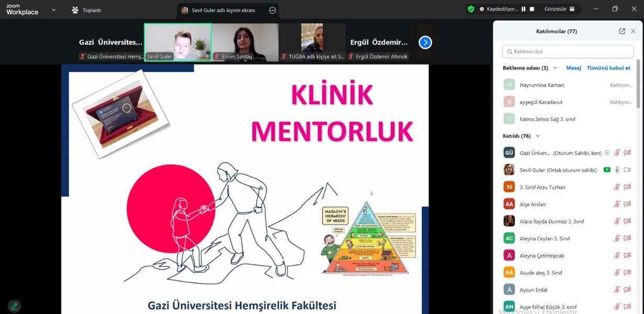Image resolution: width=644 pixels, height=314 pixels.
Task: Select Sevil Guler's video thumbnail
Action: click(x=178, y=42)
